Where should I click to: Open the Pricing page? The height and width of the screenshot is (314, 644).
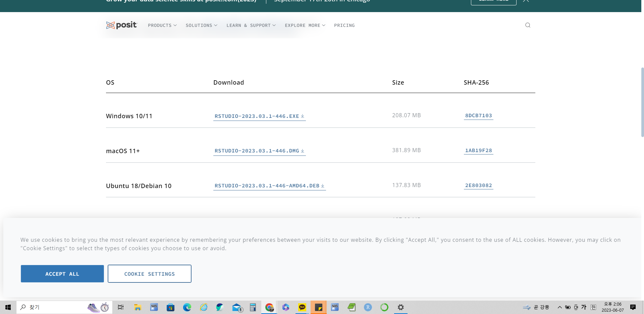[x=344, y=25]
